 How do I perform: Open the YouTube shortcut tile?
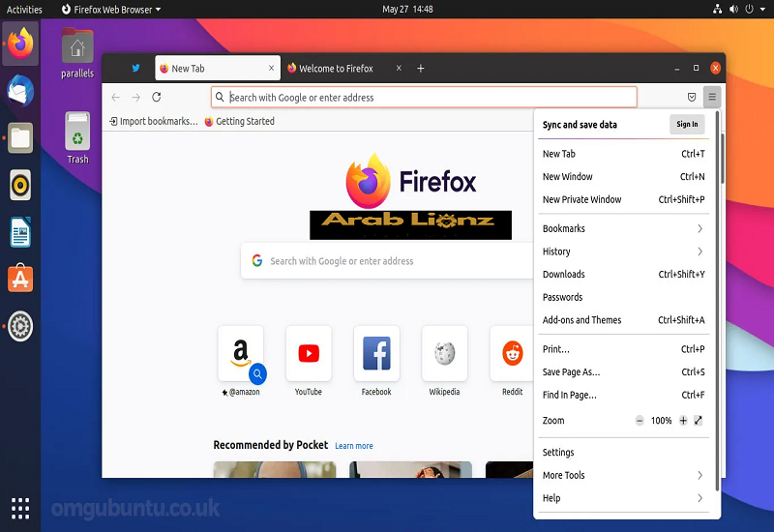[x=309, y=353]
